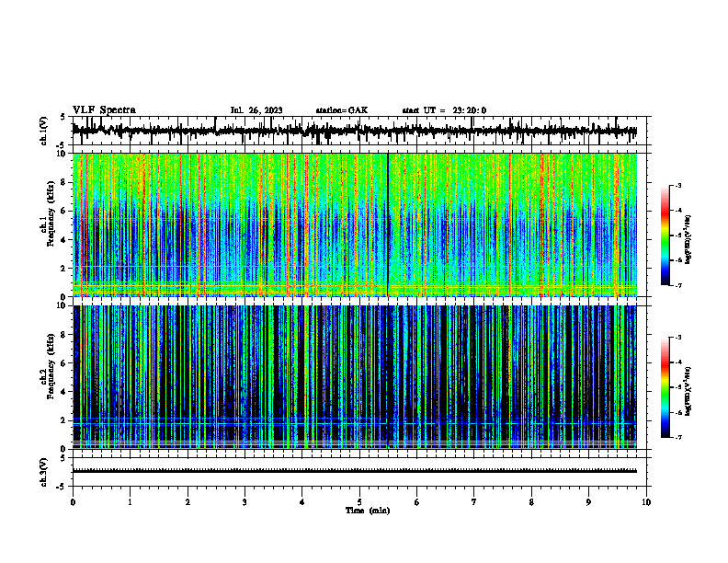Click time axis tick label "3"
The image size is (728, 563).
[245, 502]
